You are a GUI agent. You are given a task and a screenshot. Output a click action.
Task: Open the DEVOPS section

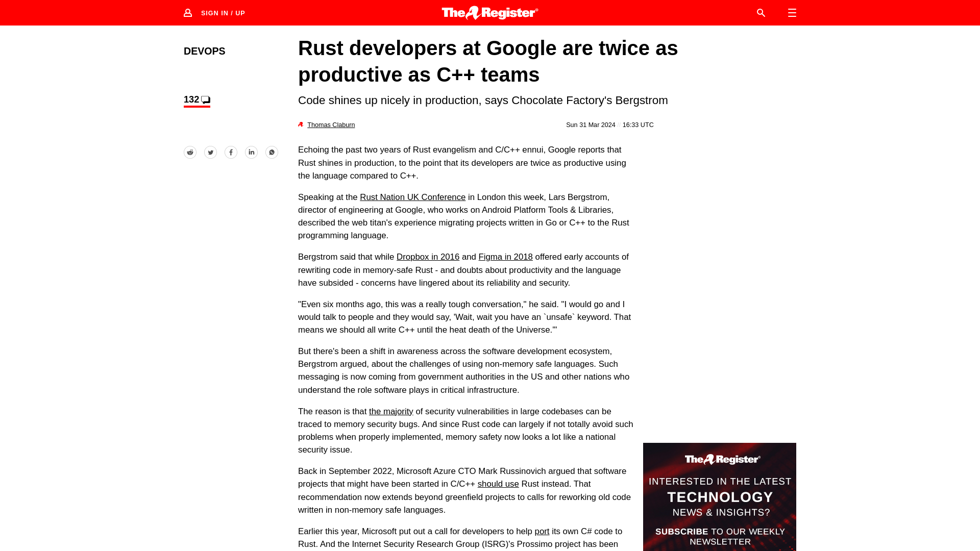pyautogui.click(x=204, y=51)
